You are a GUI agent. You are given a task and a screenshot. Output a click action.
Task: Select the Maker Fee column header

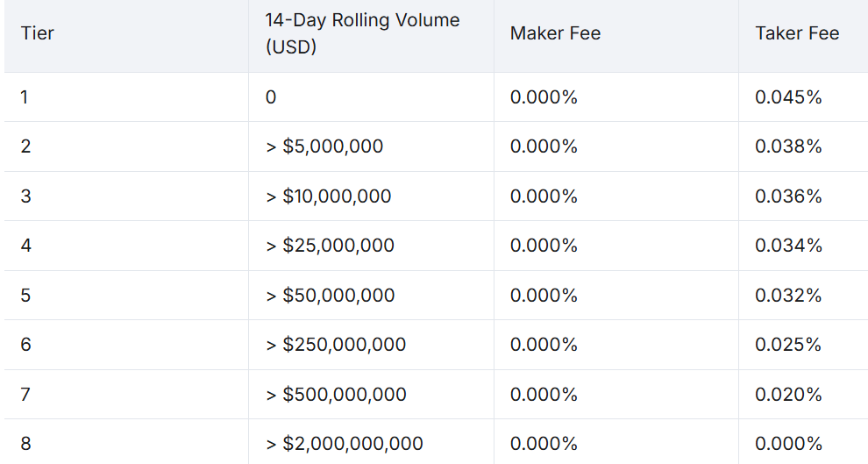555,34
